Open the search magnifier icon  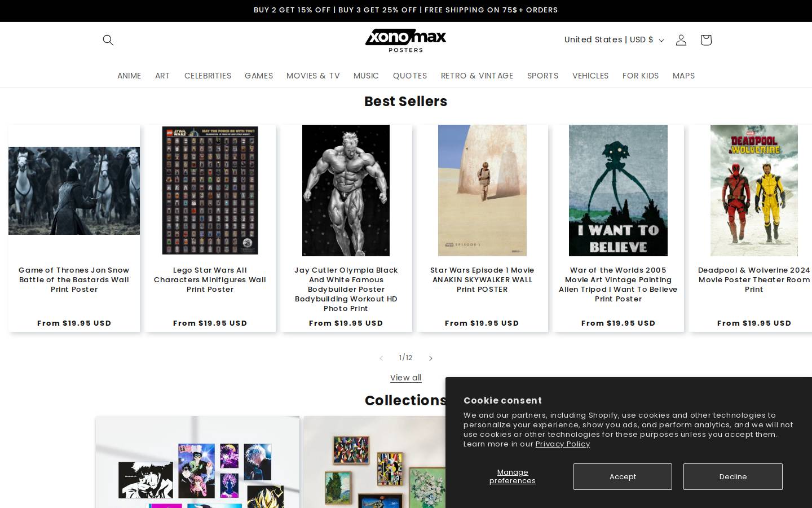(108, 40)
